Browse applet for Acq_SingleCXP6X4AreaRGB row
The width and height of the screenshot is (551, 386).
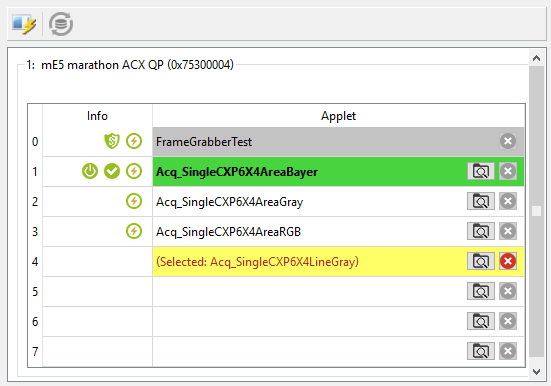[x=481, y=231]
